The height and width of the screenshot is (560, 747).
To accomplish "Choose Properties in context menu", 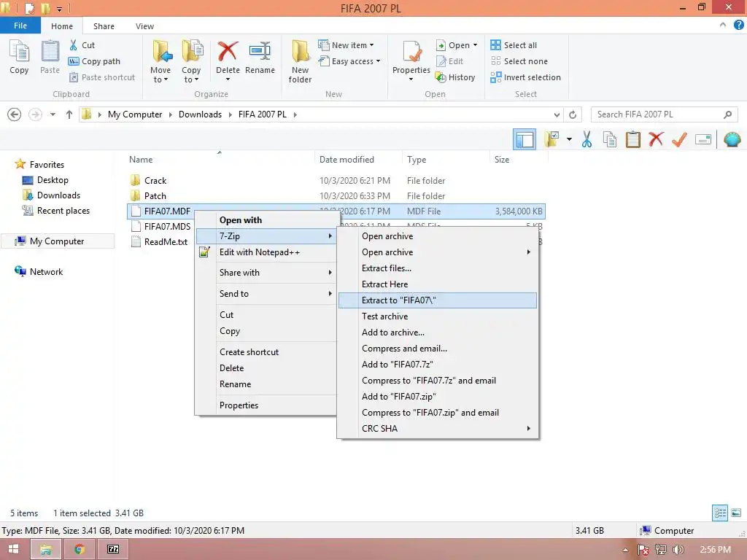I will (266, 405).
